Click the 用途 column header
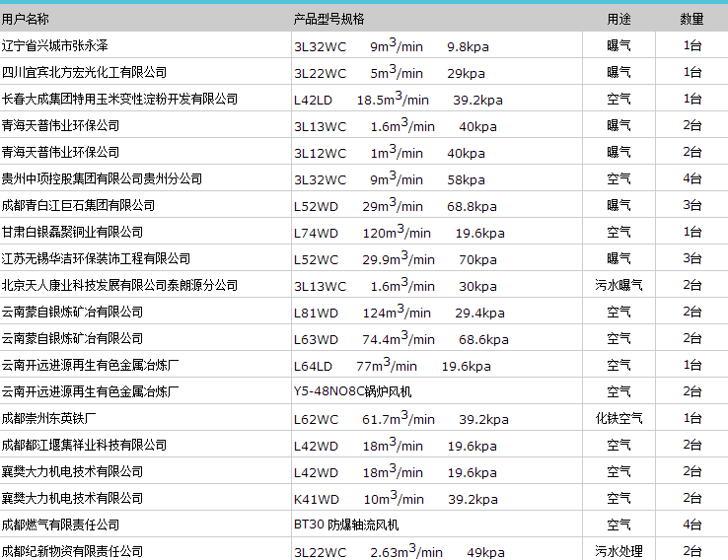 pos(619,19)
